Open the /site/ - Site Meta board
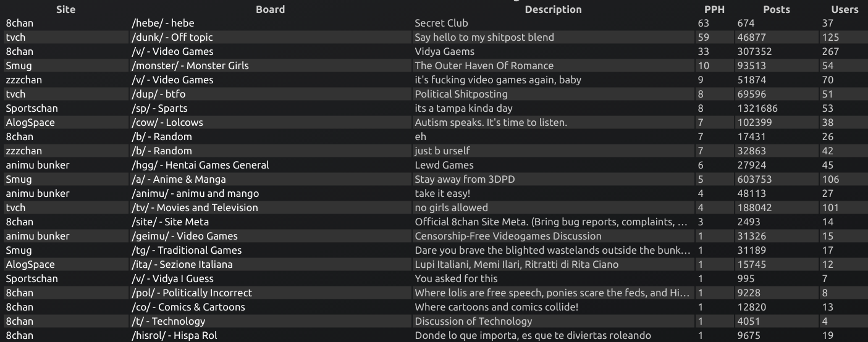 pos(170,222)
